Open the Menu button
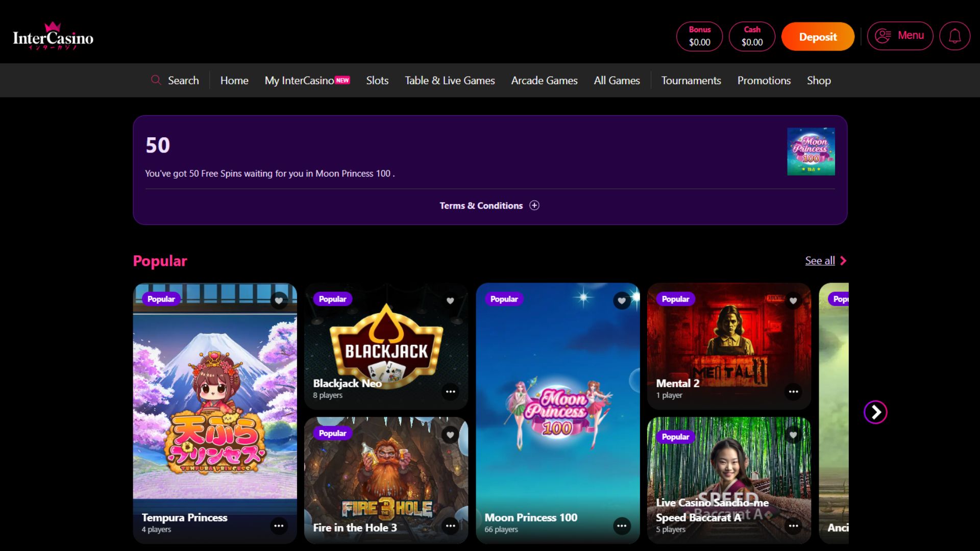 click(900, 36)
